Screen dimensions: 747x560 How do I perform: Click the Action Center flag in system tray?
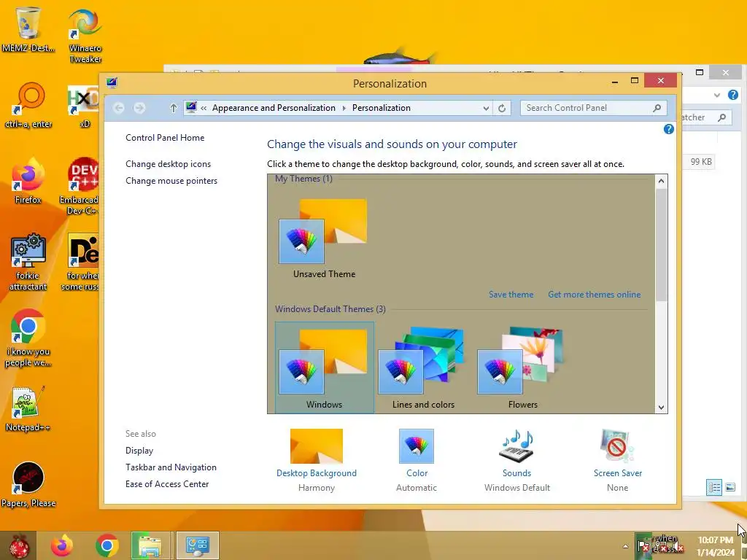[643, 545]
